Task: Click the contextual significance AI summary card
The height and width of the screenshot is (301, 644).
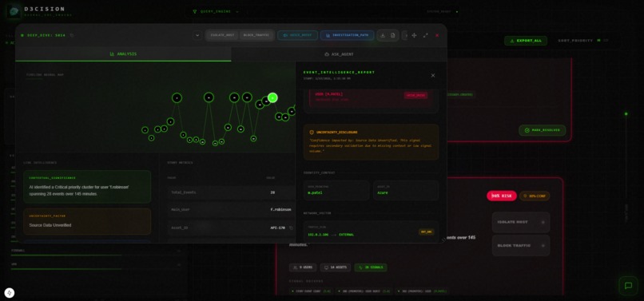Action: [x=87, y=187]
